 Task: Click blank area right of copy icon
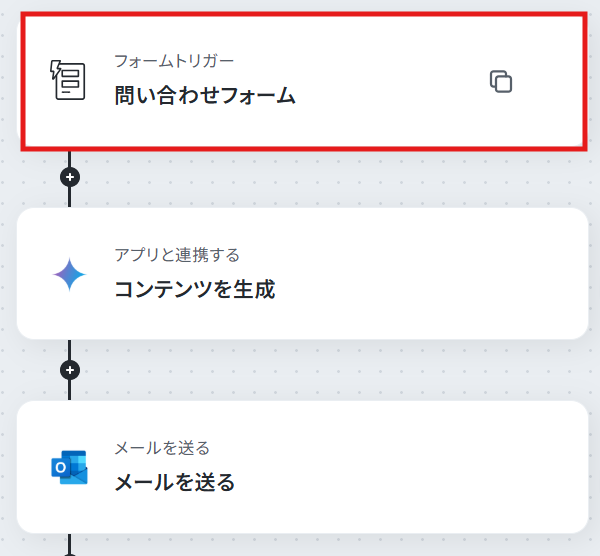tap(547, 81)
